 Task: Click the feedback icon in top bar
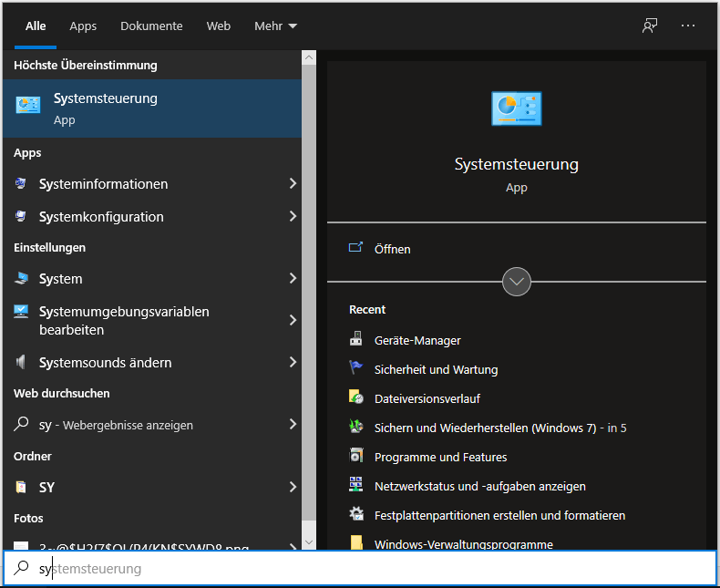(x=649, y=26)
